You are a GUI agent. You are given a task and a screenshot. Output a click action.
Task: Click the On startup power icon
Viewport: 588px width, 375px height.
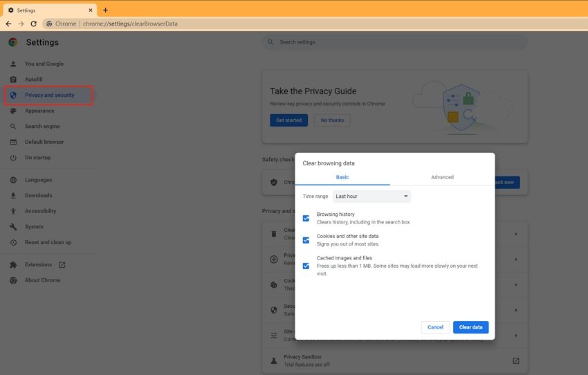click(13, 158)
